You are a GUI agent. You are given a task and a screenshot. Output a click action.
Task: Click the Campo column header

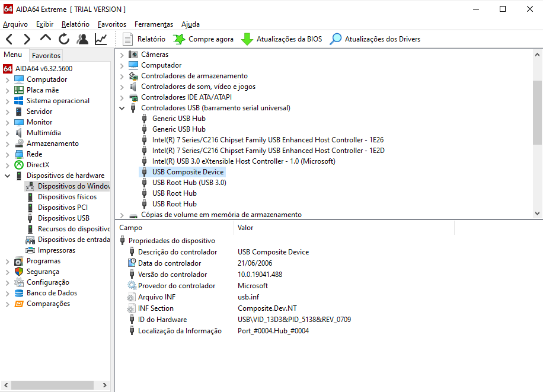[x=175, y=228]
